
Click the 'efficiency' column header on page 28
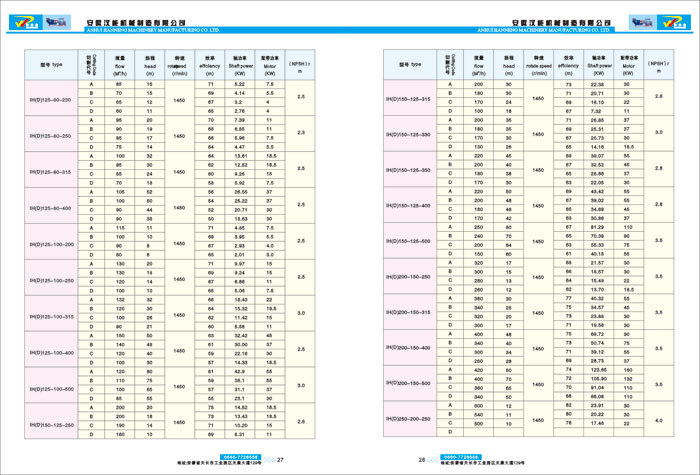tap(568, 65)
